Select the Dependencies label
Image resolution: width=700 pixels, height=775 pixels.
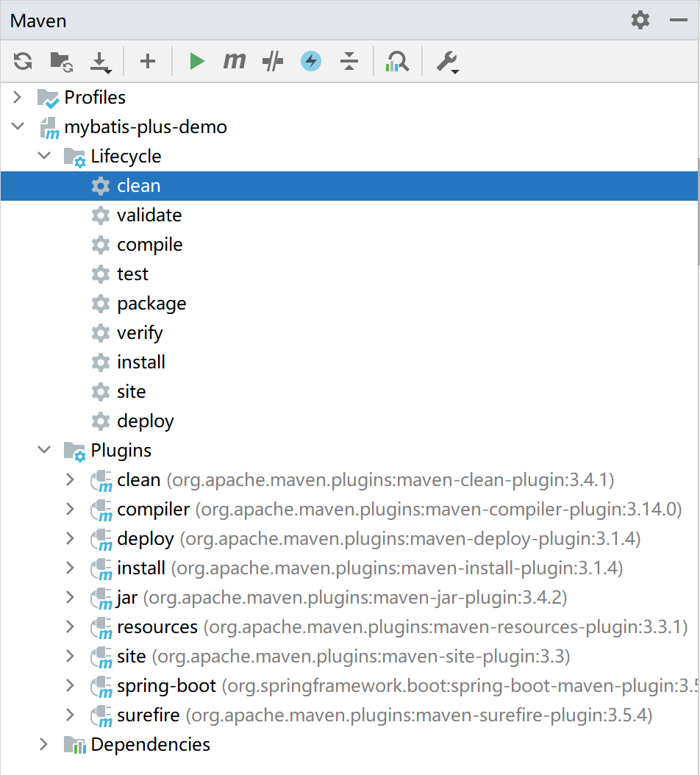coord(151,744)
